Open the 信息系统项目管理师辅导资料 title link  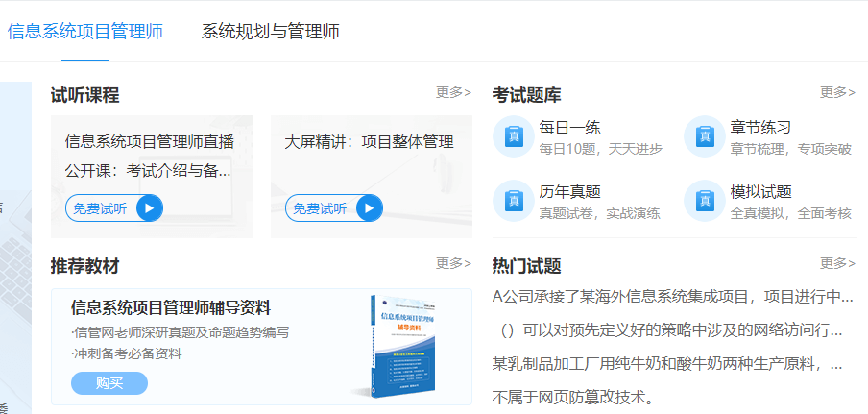[x=171, y=307]
